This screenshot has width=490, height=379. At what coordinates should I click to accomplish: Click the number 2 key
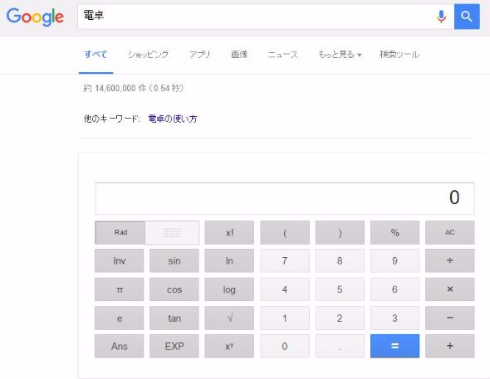[x=340, y=318]
